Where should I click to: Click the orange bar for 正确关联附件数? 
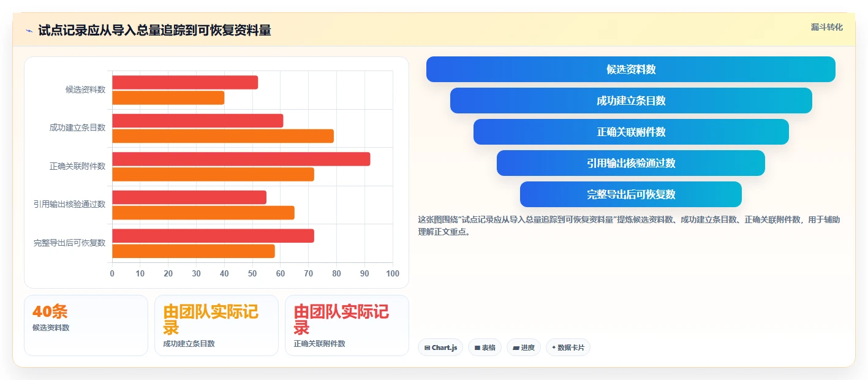(x=213, y=175)
